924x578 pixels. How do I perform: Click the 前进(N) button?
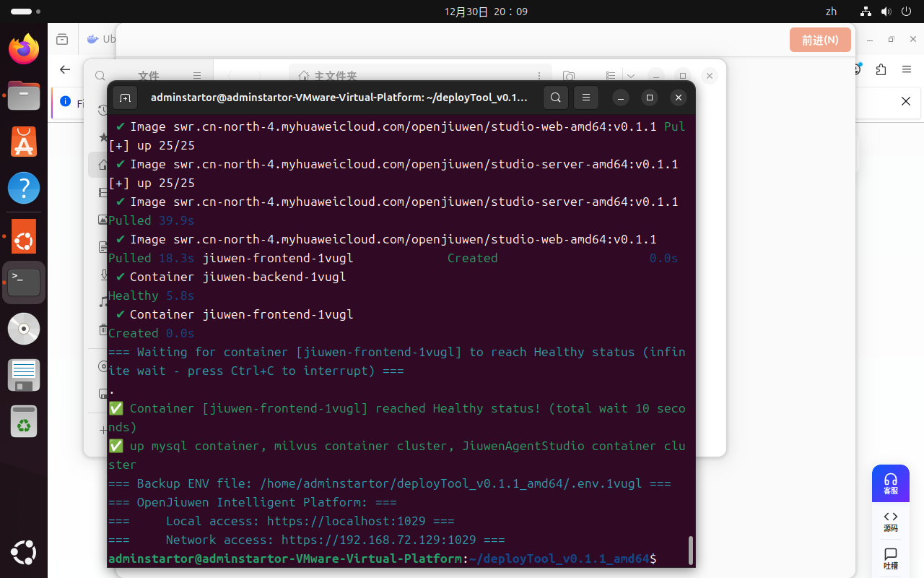click(x=820, y=40)
